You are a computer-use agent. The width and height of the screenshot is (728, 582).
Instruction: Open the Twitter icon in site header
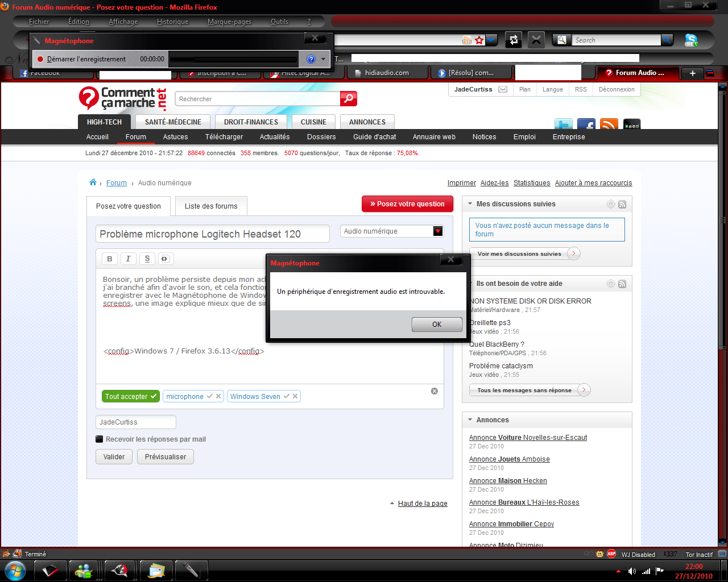point(564,124)
